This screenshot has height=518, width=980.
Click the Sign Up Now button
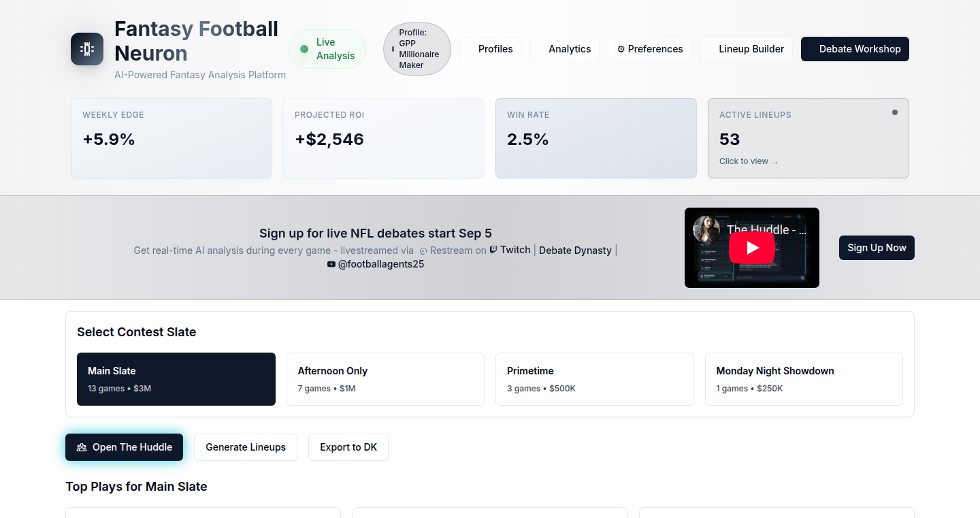pyautogui.click(x=877, y=248)
